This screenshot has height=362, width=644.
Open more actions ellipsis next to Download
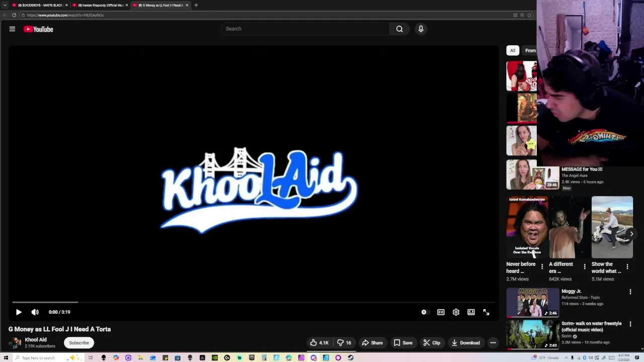pos(493,343)
